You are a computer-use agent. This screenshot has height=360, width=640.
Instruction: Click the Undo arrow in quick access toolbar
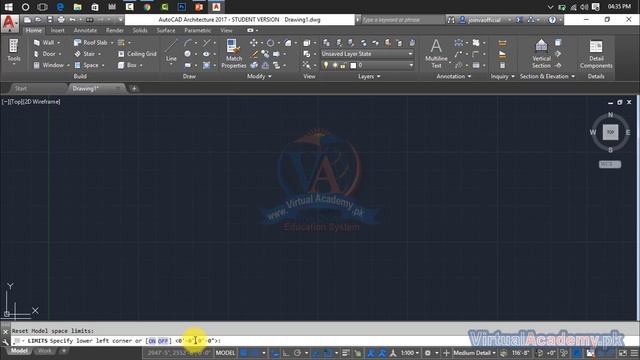pos(72,20)
